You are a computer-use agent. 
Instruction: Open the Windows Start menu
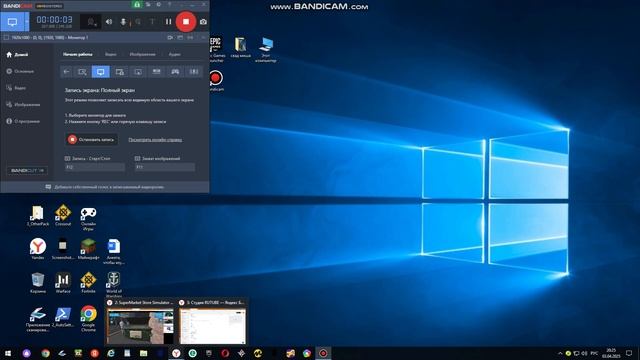pos(8,353)
